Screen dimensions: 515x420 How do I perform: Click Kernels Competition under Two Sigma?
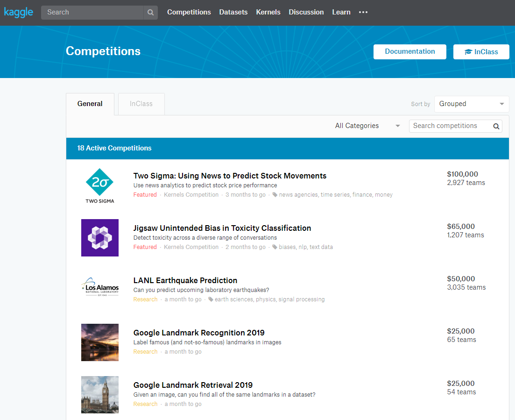191,194
